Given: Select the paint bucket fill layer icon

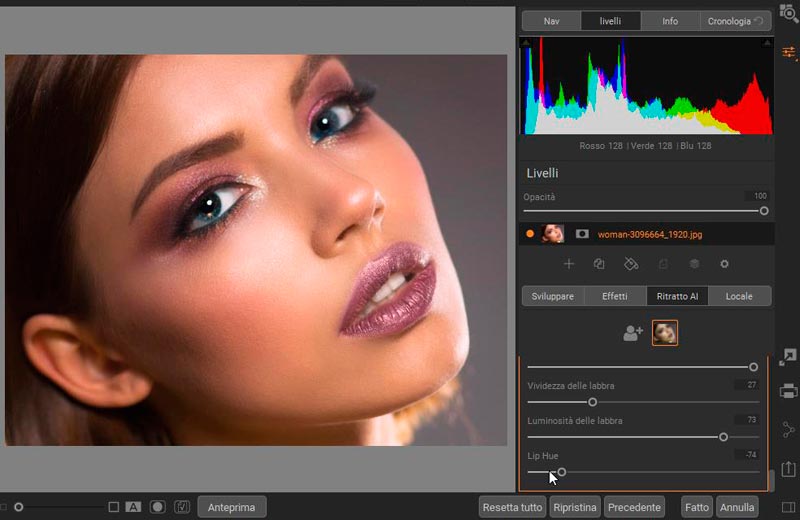Looking at the screenshot, I should tap(630, 264).
